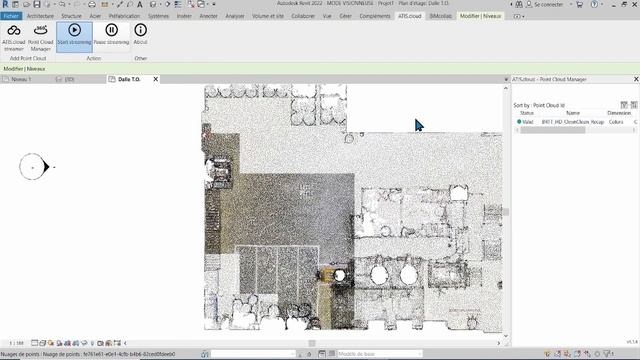Click the Status column header
Screen dimensions: 640x360
click(527, 113)
